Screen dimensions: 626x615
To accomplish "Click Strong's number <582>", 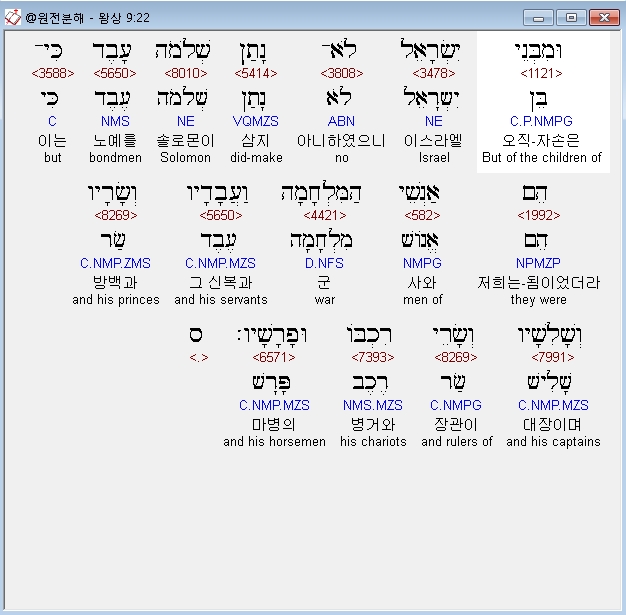I will (x=422, y=216).
